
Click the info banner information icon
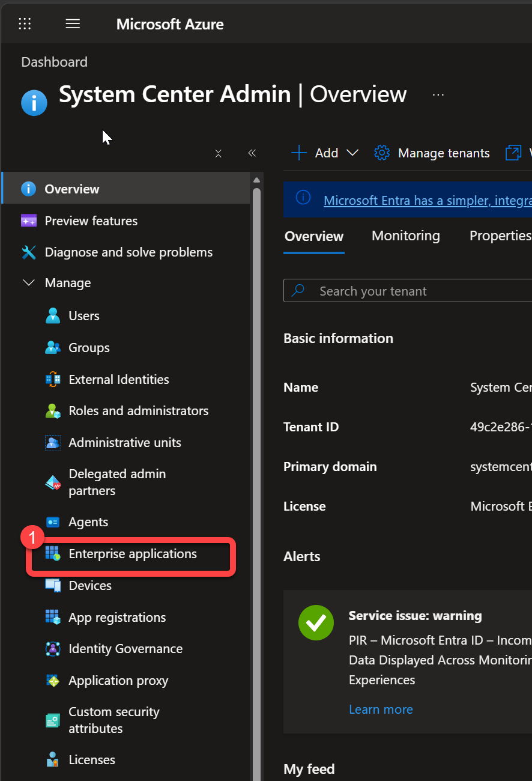pos(303,197)
